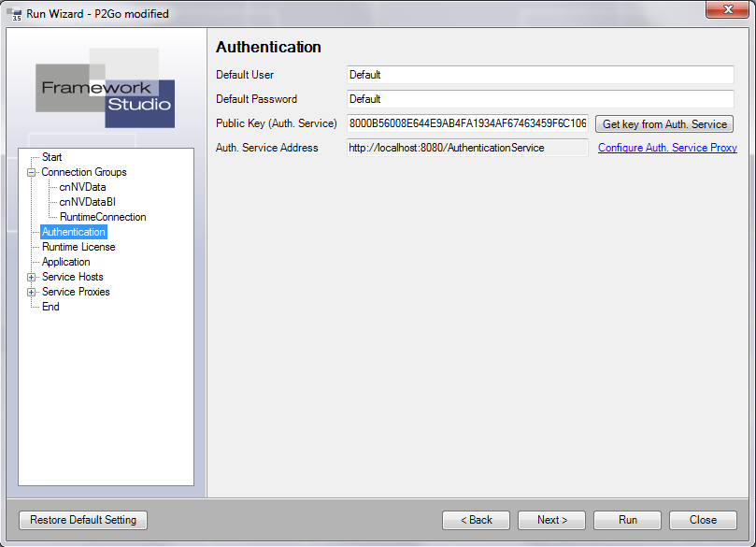Collapse the Connection Groups tree node
Image resolution: width=756 pixels, height=547 pixels.
click(32, 172)
